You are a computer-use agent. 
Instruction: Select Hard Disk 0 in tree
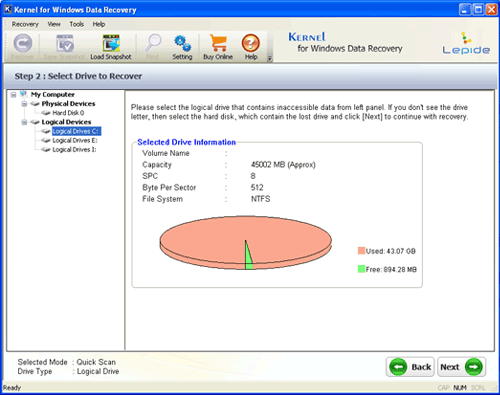(x=68, y=113)
